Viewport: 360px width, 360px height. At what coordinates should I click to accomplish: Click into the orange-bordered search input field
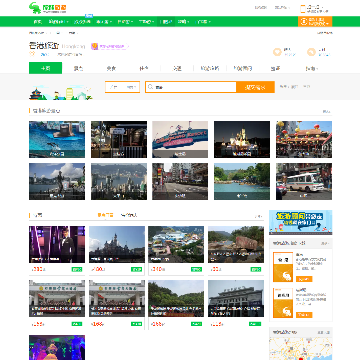[x=191, y=87]
